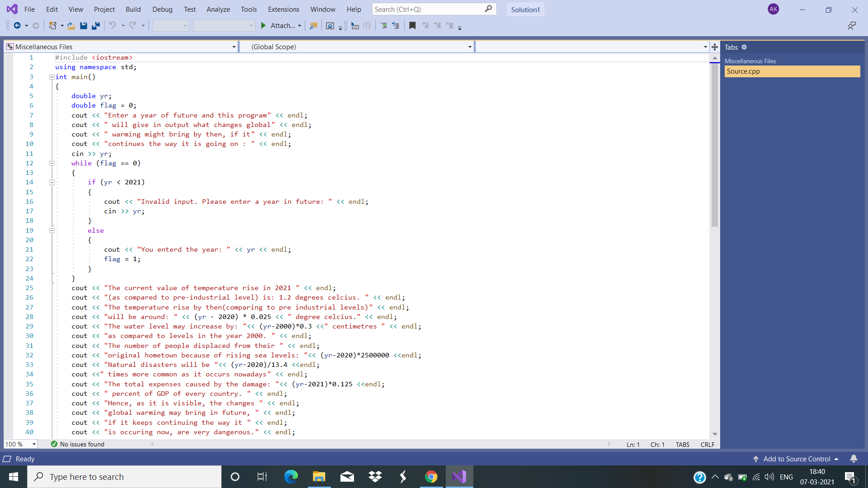The image size is (868, 488).
Task: Select the Source.cpp tab
Action: click(x=792, y=71)
